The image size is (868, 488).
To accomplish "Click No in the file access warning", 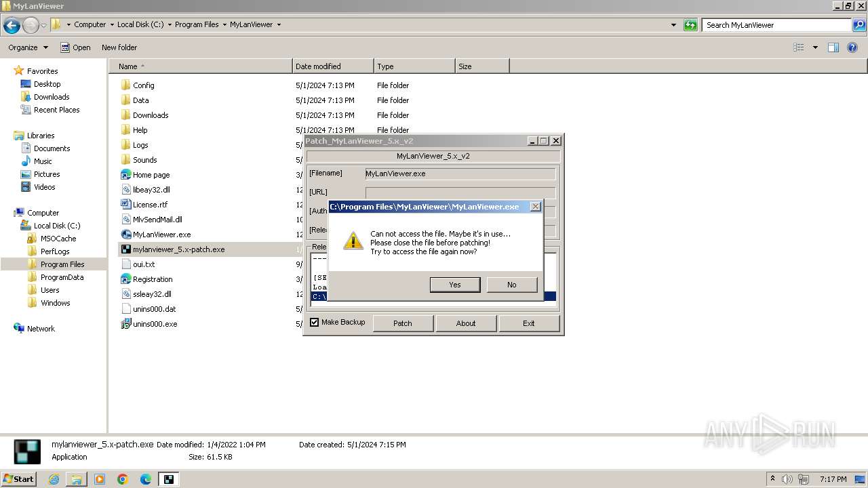I will coord(511,285).
